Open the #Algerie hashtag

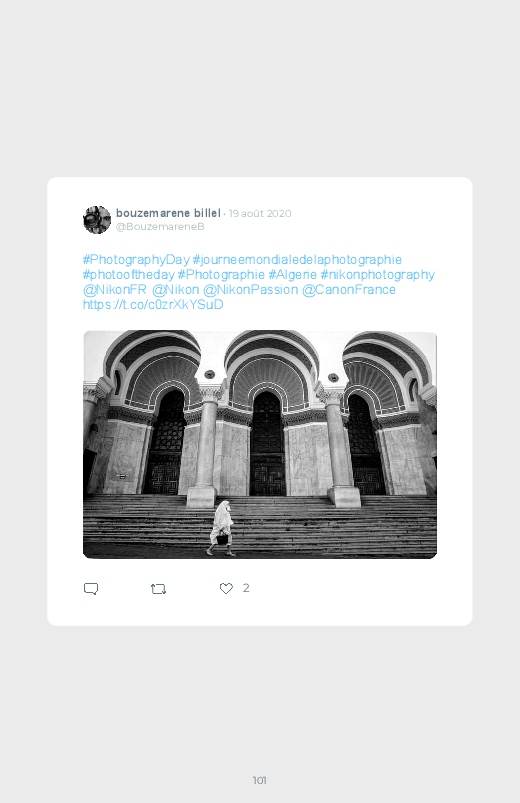pyautogui.click(x=293, y=274)
